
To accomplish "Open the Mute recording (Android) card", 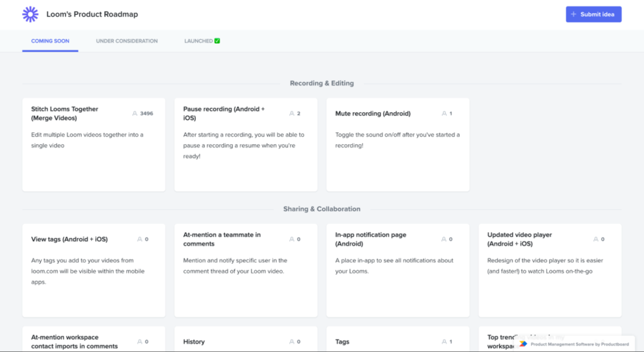I will 373,113.
